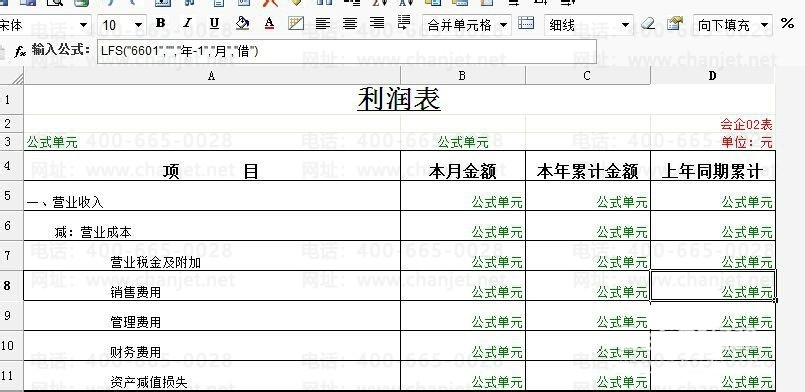Click the 营业税金及附加 cell
Image resolution: width=805 pixels, height=392 pixels.
[x=212, y=256]
